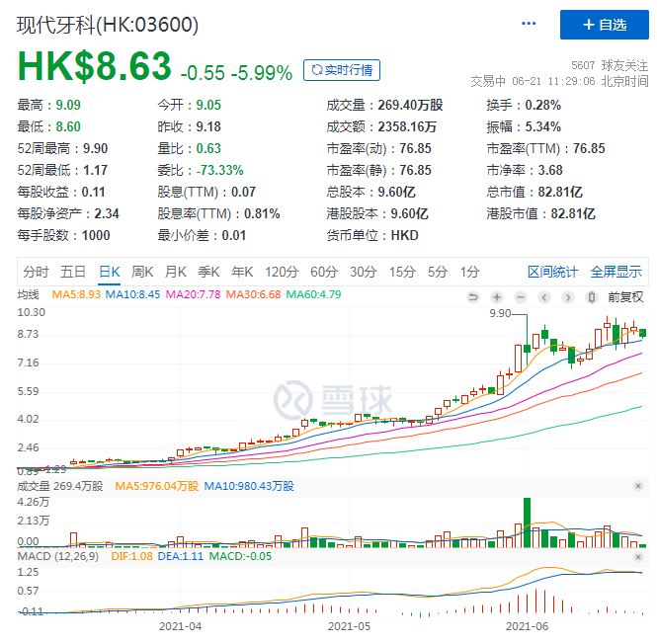Select the 季K chart tab
The height and width of the screenshot is (644, 657).
208,272
